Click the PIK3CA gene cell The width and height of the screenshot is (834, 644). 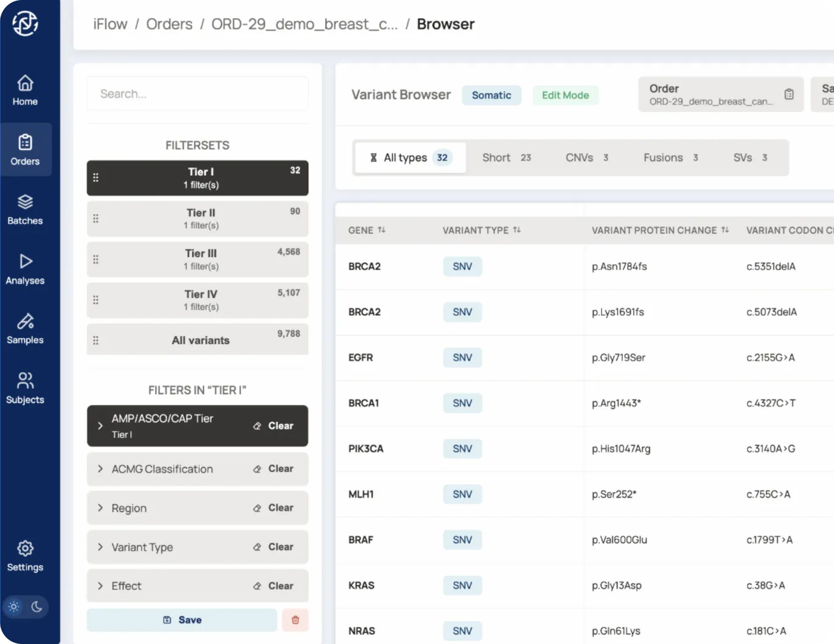pyautogui.click(x=366, y=449)
